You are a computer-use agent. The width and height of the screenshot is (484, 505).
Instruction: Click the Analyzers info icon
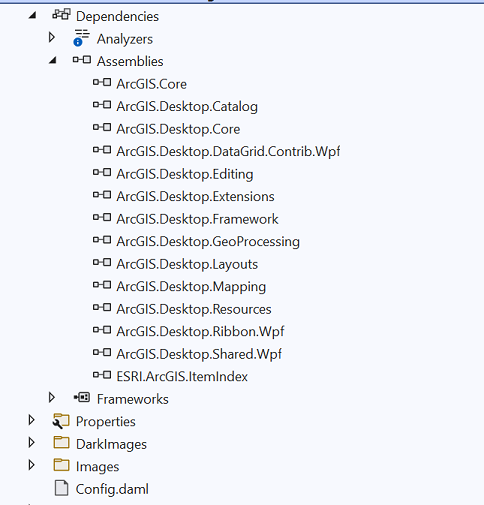(x=81, y=38)
